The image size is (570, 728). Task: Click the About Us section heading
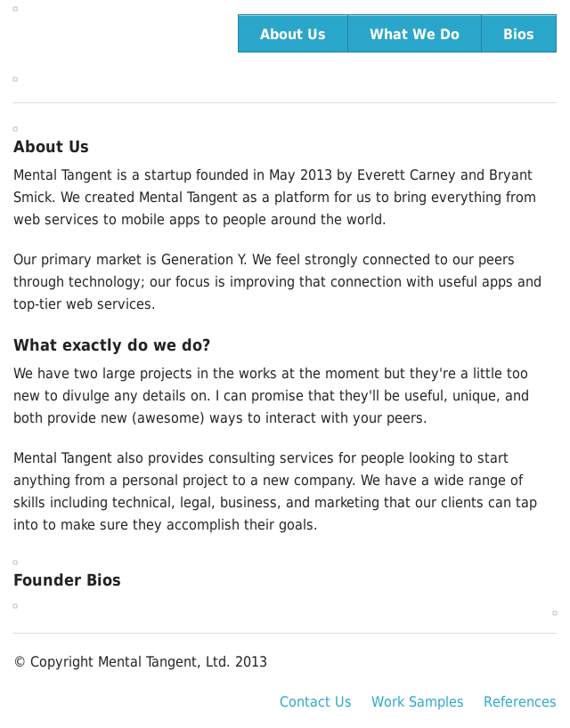(x=51, y=147)
